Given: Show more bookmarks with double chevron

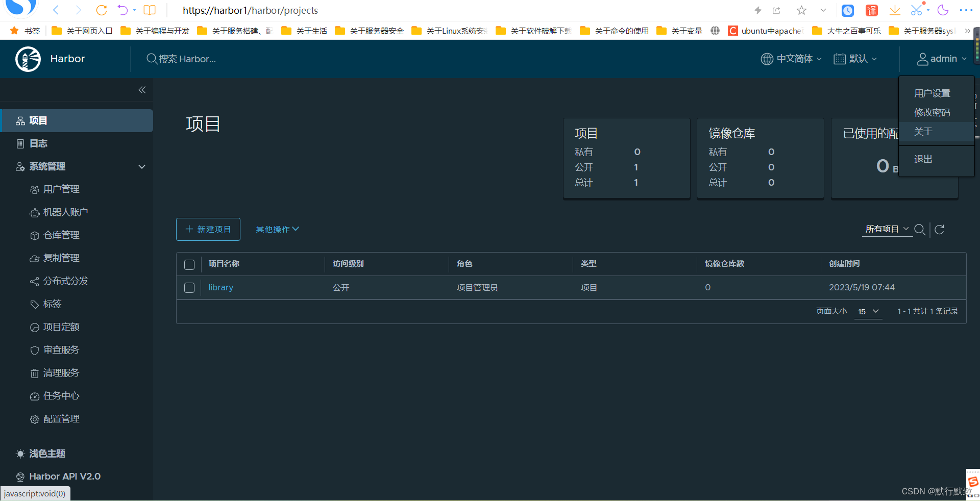Looking at the screenshot, I should 967,31.
